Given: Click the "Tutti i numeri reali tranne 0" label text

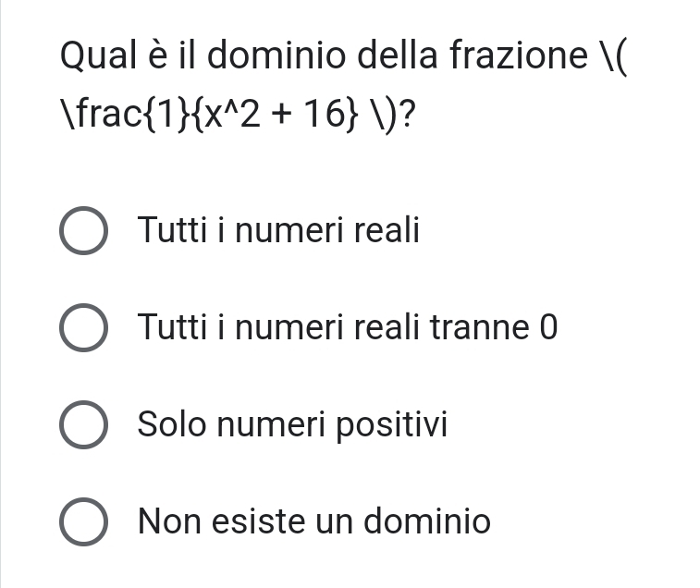Looking at the screenshot, I should click(348, 327).
